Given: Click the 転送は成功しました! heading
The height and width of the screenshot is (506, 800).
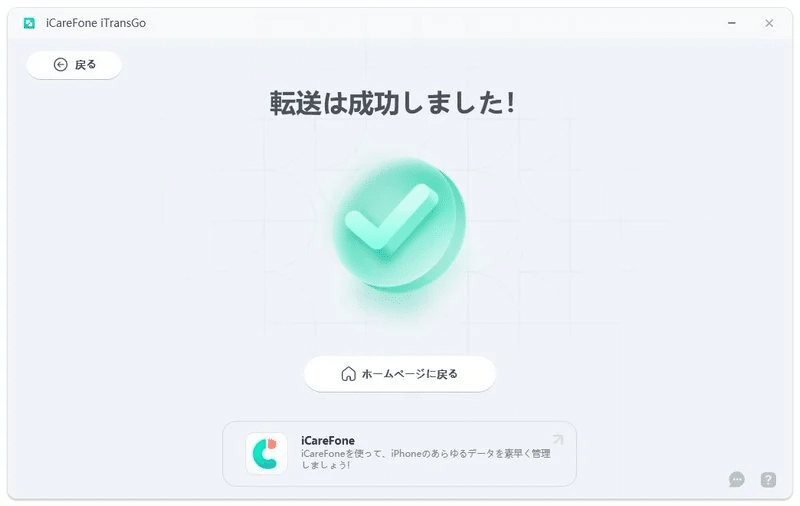Looking at the screenshot, I should click(392, 103).
